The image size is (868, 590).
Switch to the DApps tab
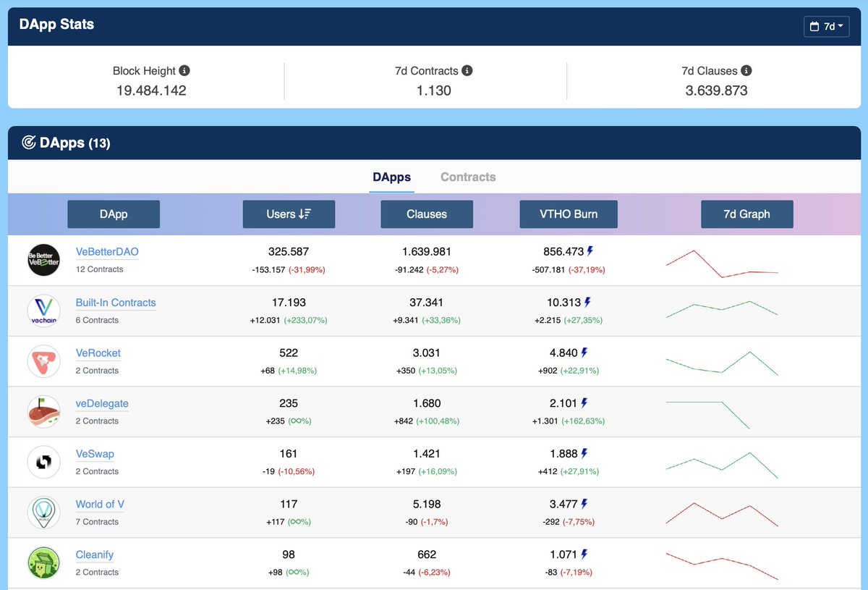pos(392,177)
